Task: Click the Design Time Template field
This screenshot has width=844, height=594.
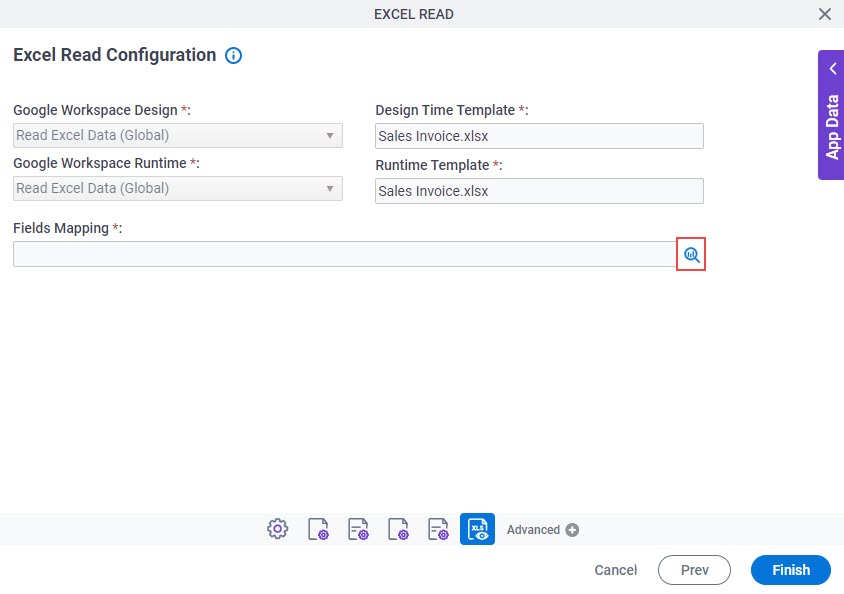Action: point(539,136)
